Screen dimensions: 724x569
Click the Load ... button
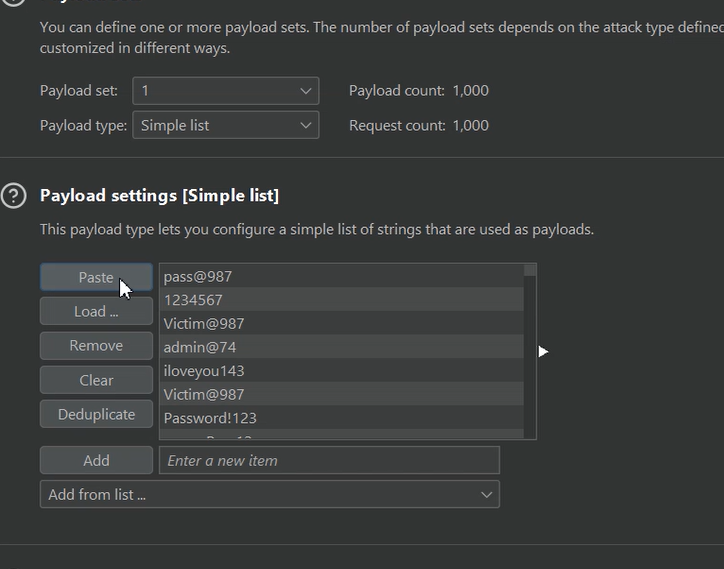click(x=96, y=311)
